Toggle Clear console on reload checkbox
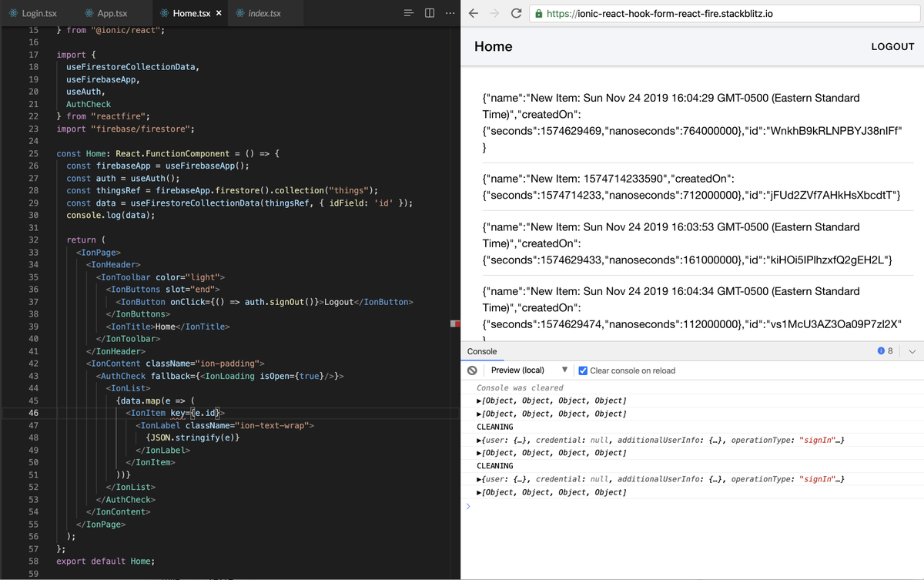 click(583, 370)
